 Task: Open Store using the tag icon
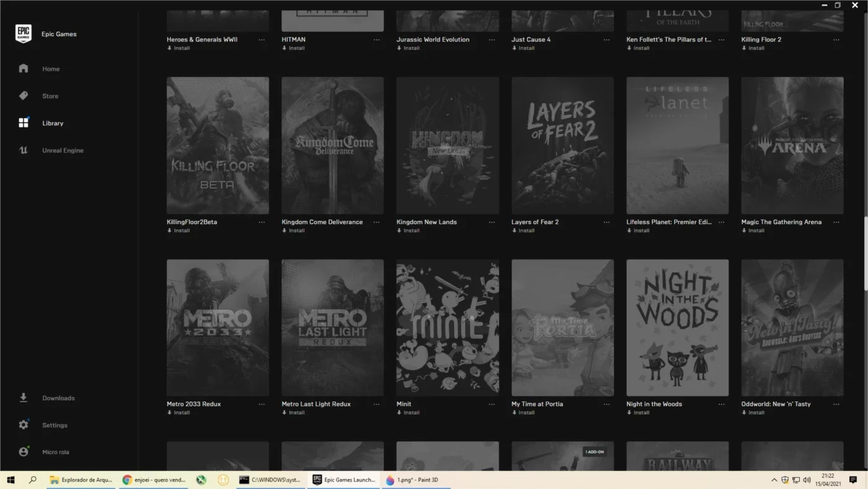(24, 96)
